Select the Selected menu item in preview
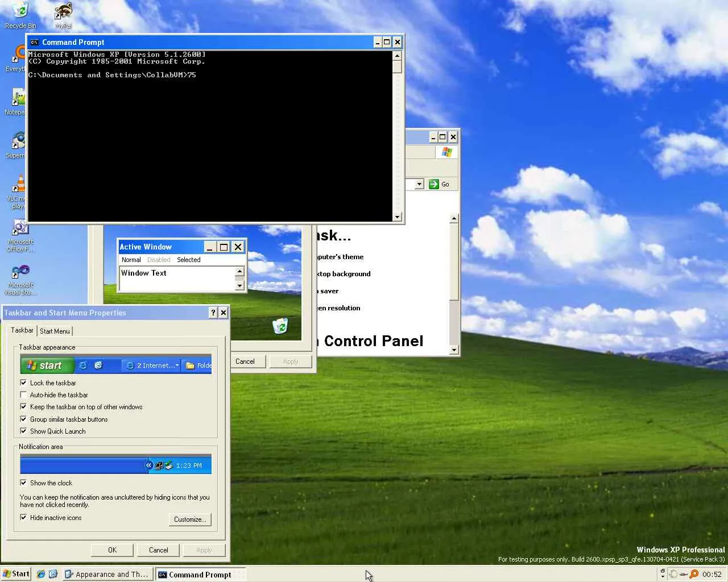This screenshot has width=728, height=582. pos(188,260)
